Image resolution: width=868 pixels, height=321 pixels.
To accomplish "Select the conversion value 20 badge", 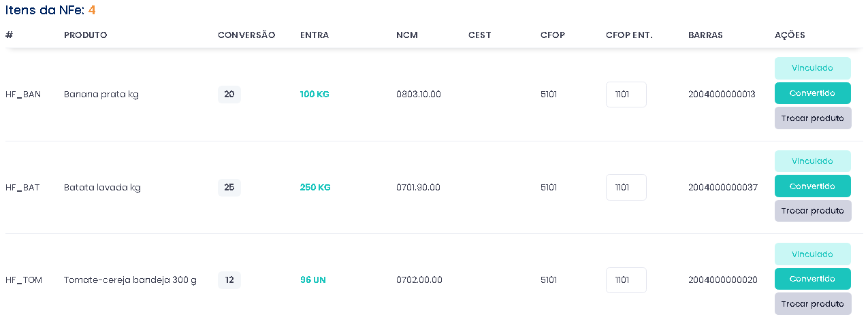I will click(x=229, y=95).
